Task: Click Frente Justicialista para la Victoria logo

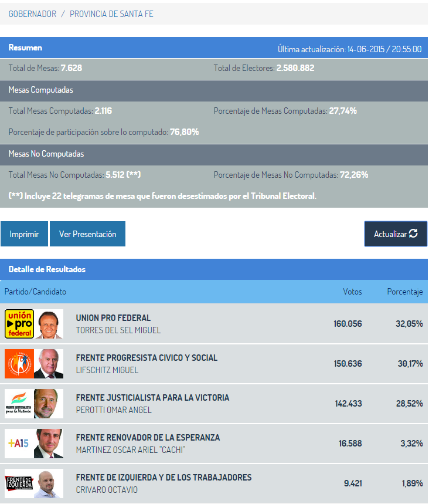Action: click(x=19, y=404)
